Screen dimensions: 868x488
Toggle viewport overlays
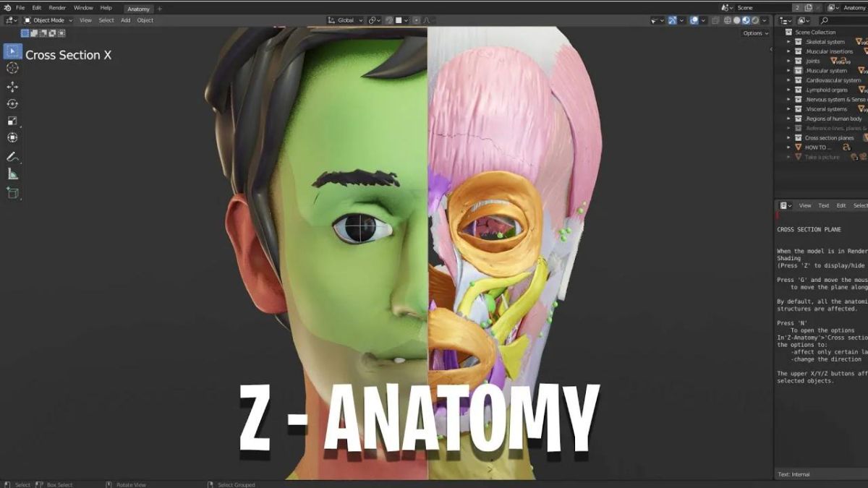(x=694, y=20)
